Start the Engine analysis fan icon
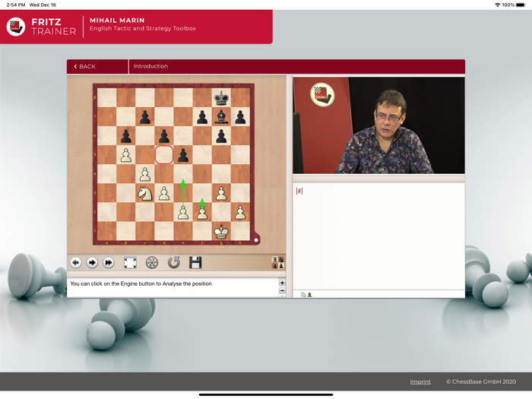 152,263
